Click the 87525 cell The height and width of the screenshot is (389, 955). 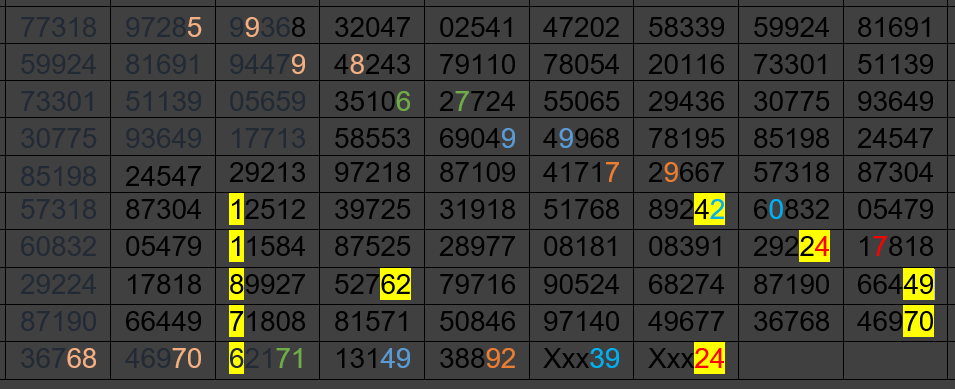point(372,248)
